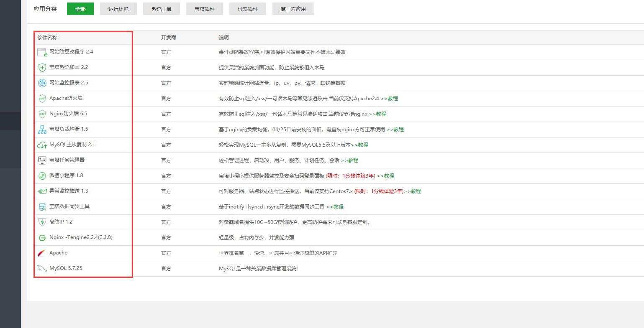Image resolution: width=644 pixels, height=328 pixels.
Task: Open the 第三方应用 category tab
Action: point(293,9)
